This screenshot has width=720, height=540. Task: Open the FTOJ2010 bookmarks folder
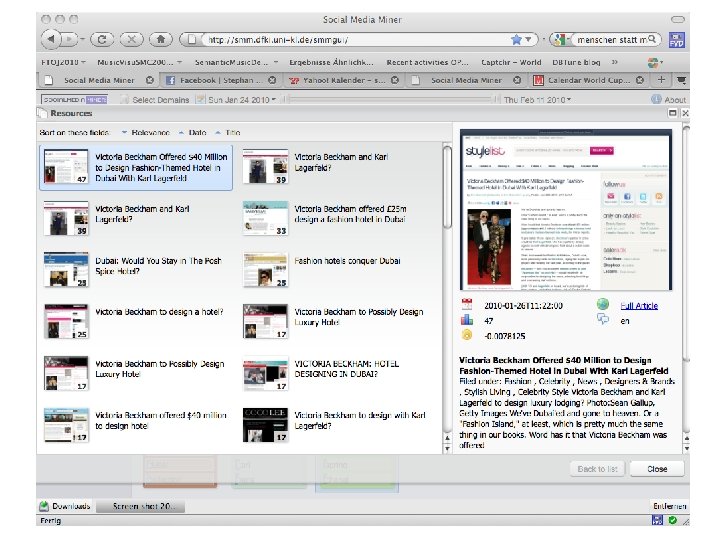click(x=63, y=62)
